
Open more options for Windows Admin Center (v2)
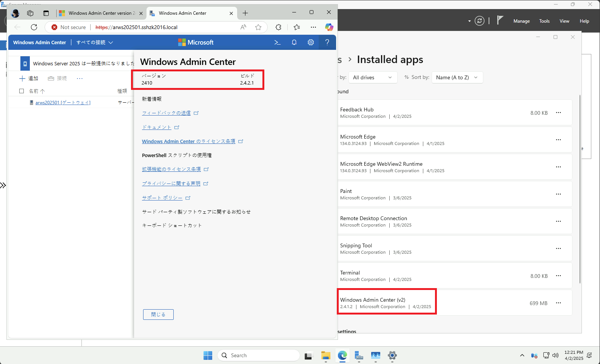(x=558, y=303)
